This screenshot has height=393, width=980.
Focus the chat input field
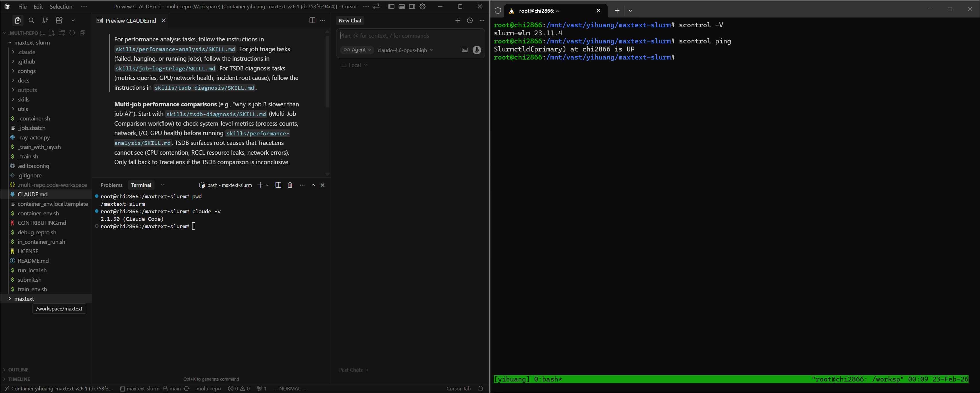click(403, 35)
